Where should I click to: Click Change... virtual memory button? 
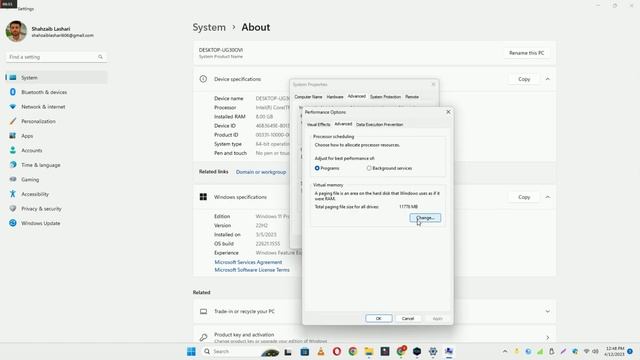pos(425,218)
